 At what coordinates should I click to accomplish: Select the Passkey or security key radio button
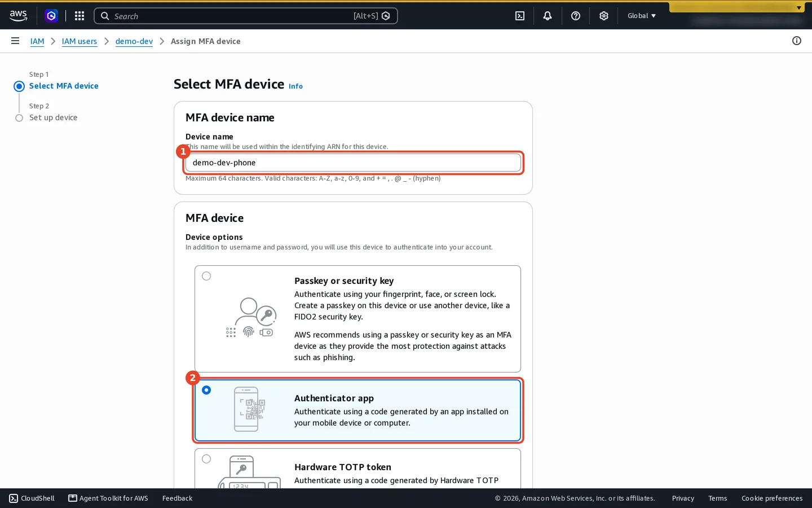(206, 276)
